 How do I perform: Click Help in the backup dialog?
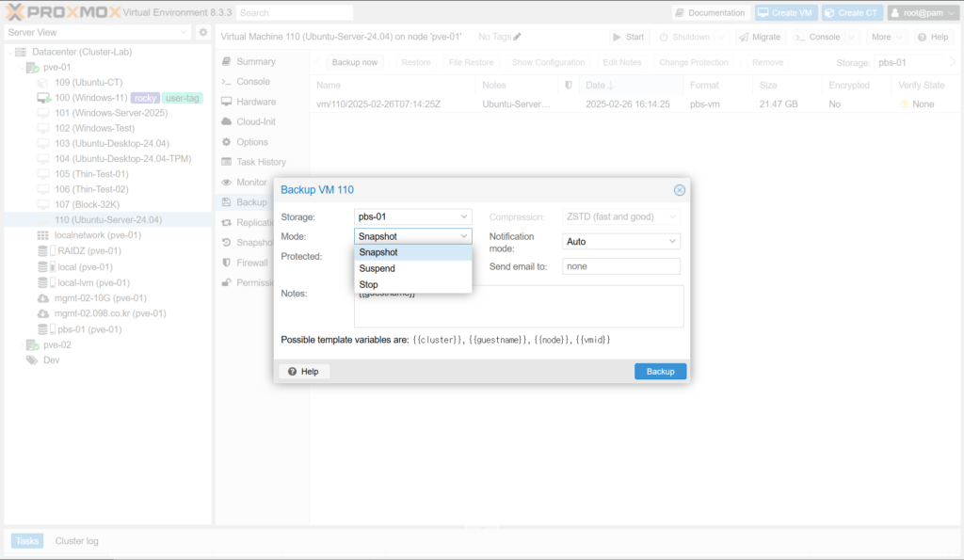[303, 372]
